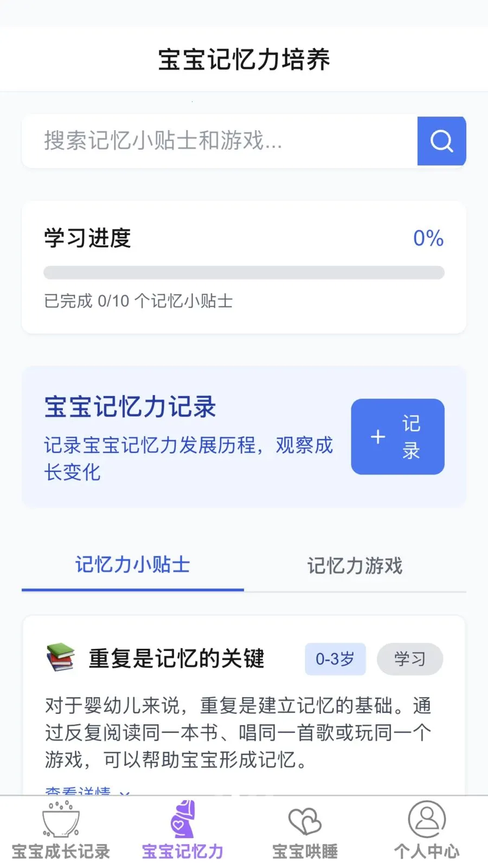Toggle the 学习 status on the tip card
Viewport: 488px width, 868px height.
tap(410, 659)
